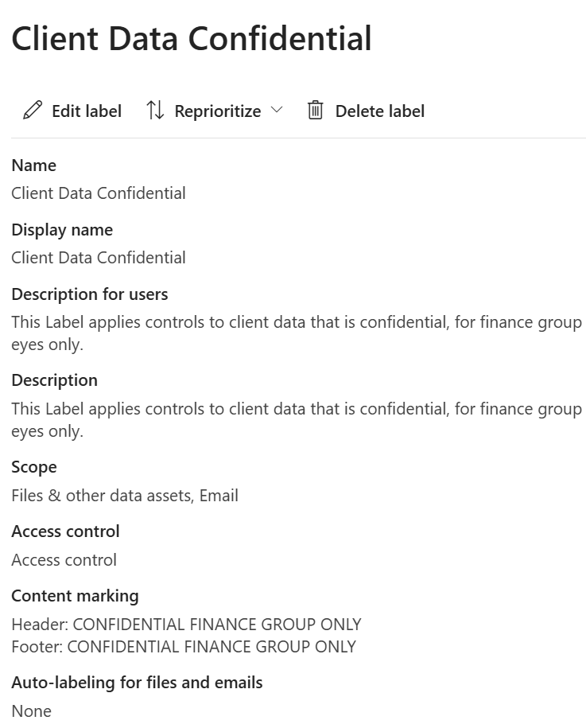Select the Display name value text
The height and width of the screenshot is (728, 586).
[x=99, y=258]
